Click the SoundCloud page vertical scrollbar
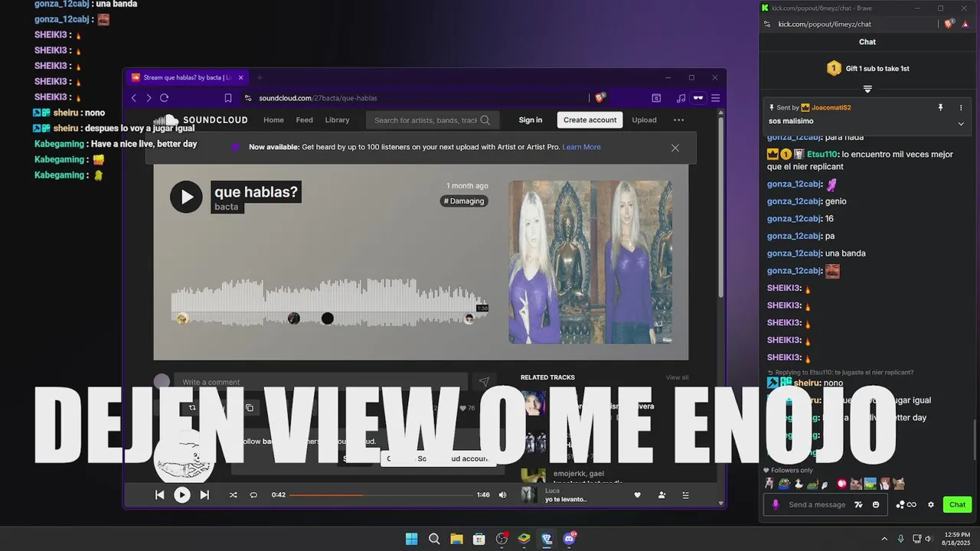 click(720, 207)
